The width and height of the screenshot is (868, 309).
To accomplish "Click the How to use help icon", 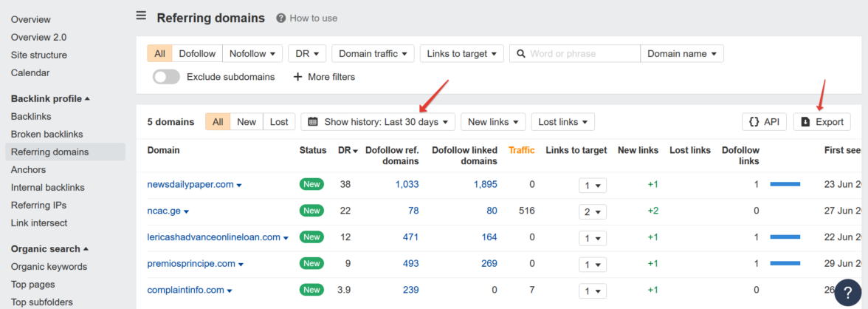I will (x=280, y=18).
